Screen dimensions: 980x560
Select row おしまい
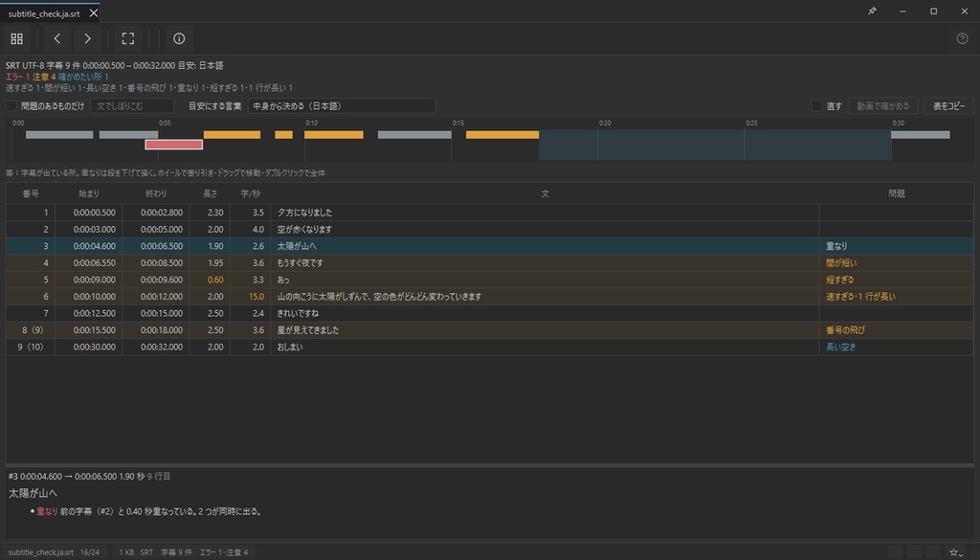click(489, 347)
